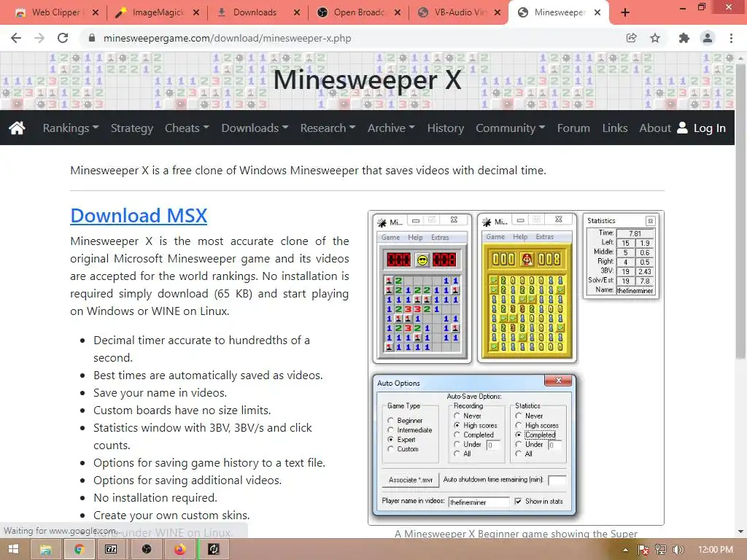The image size is (747, 560).
Task: Click the Minesweeper X screenshots image
Action: (x=516, y=367)
